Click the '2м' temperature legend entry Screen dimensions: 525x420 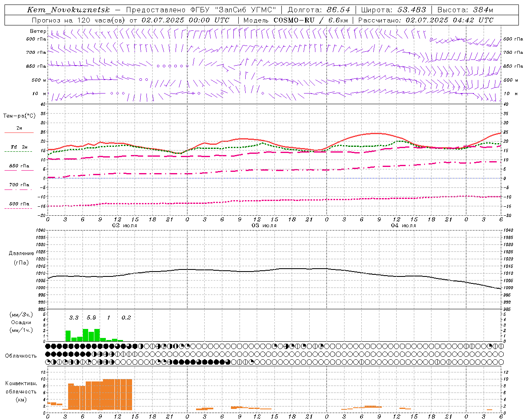(x=19, y=128)
